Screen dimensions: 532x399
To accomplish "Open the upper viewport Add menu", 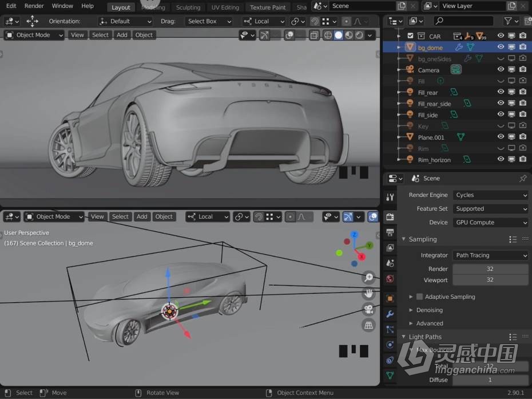I will pos(122,35).
